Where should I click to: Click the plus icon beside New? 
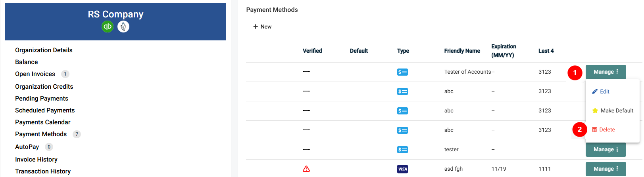point(256,27)
